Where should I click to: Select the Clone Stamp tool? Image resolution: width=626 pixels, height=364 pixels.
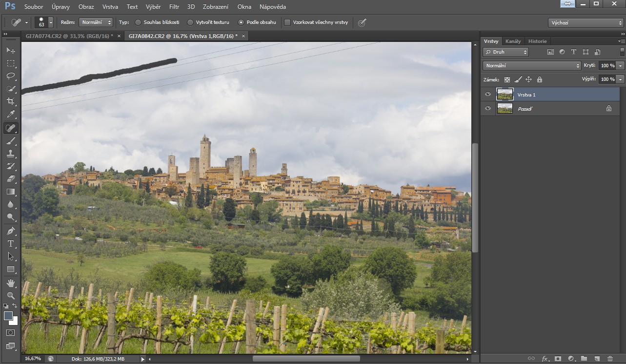click(11, 153)
